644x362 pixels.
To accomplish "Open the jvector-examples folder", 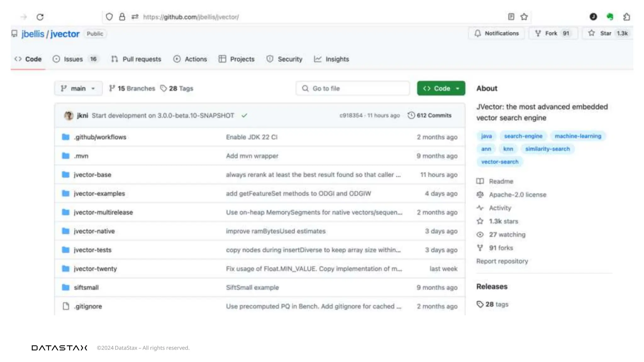I will click(x=99, y=194).
